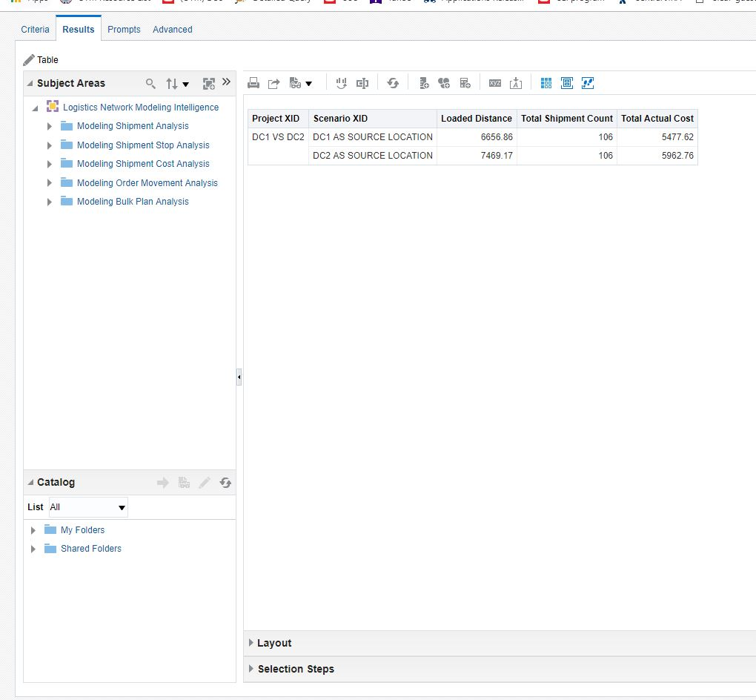Select Modeling Shipment Stop Analysis folder
This screenshot has height=700, width=756.
(143, 145)
